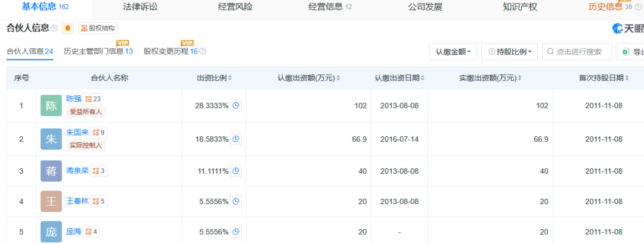The width and height of the screenshot is (644, 244).
Task: Click the blue 庞 avatar
Action: 51,232
